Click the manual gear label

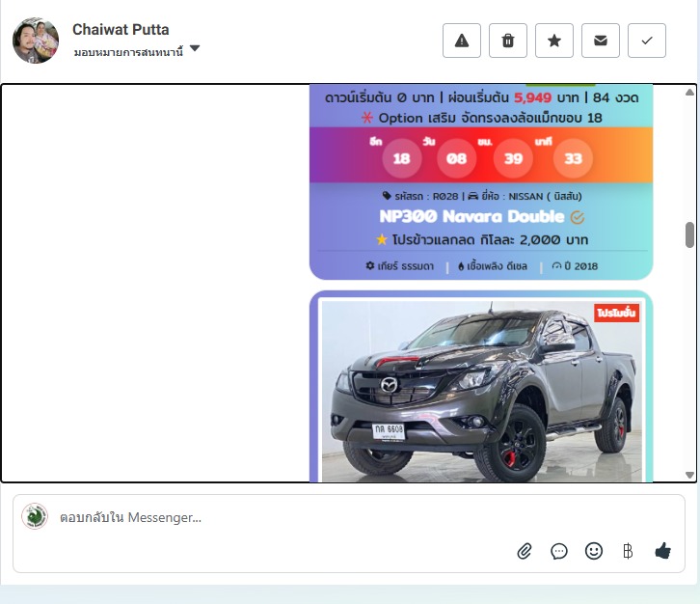pos(399,266)
